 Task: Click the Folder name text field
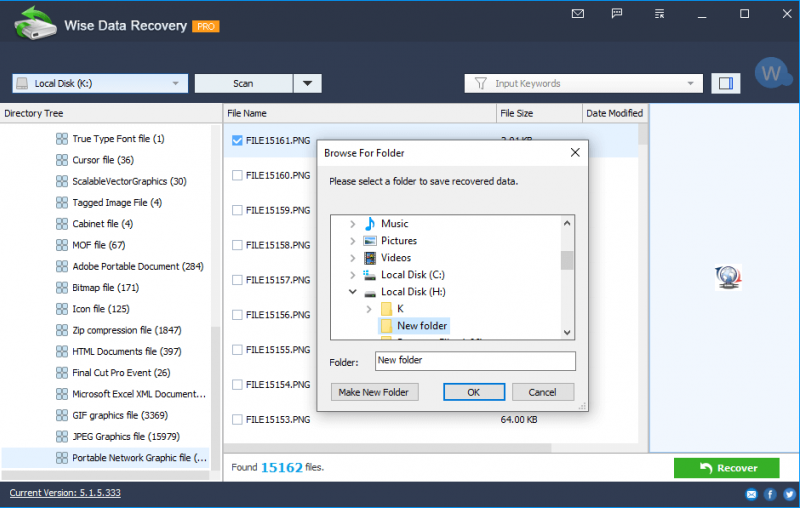(x=475, y=361)
